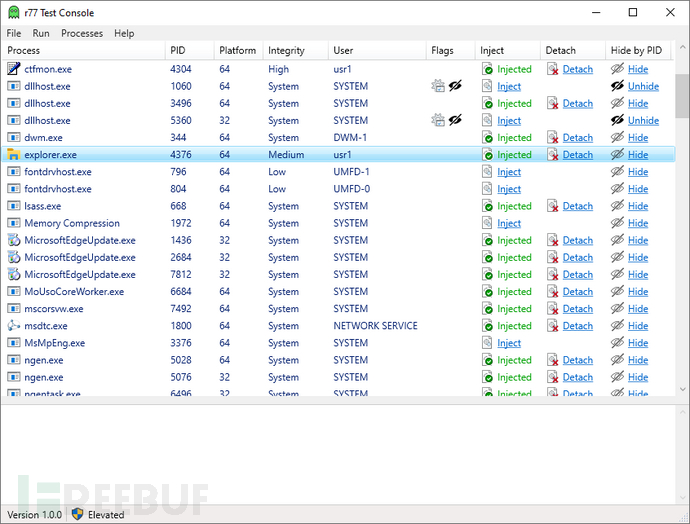Click the explorer.exe folder icon
Image resolution: width=690 pixels, height=524 pixels.
[x=14, y=154]
